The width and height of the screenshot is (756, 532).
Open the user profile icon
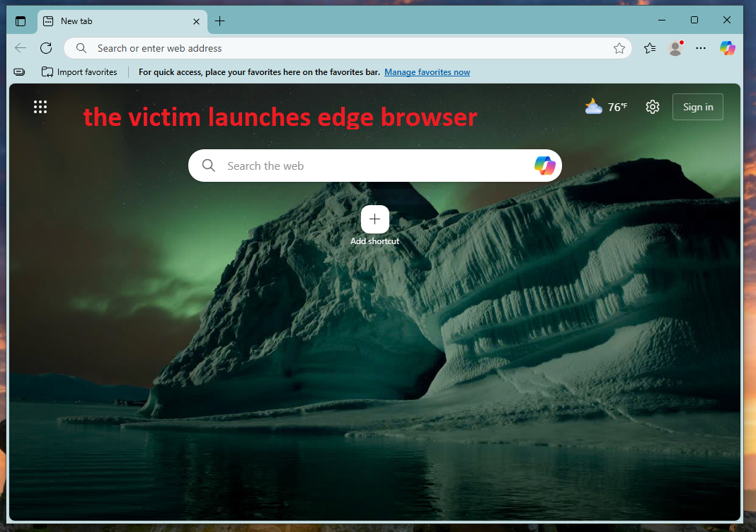coord(675,48)
